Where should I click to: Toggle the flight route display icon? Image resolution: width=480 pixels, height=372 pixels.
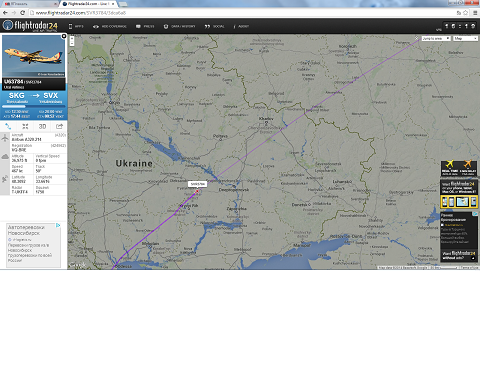(x=8, y=126)
